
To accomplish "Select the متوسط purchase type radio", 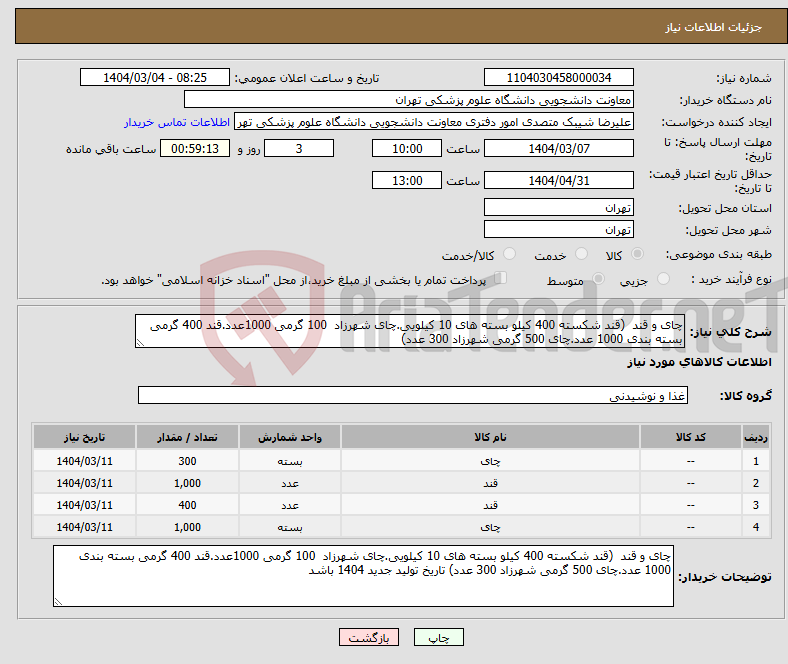I will (x=599, y=278).
